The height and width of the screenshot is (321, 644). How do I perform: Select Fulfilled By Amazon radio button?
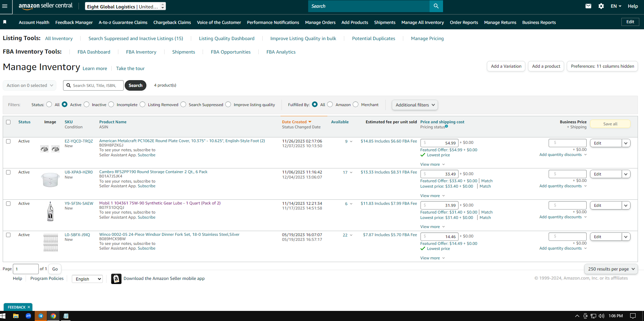click(x=330, y=104)
